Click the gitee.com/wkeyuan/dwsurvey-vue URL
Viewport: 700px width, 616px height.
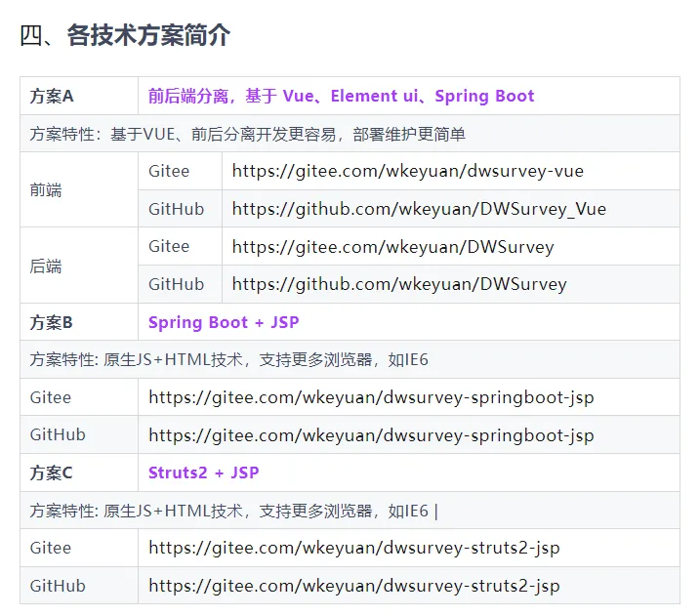tap(407, 171)
